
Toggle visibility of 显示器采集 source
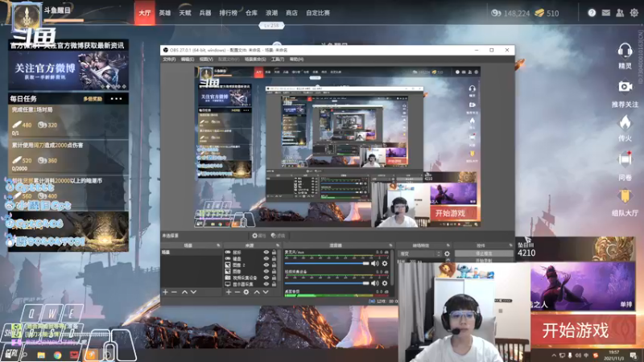[x=266, y=284]
